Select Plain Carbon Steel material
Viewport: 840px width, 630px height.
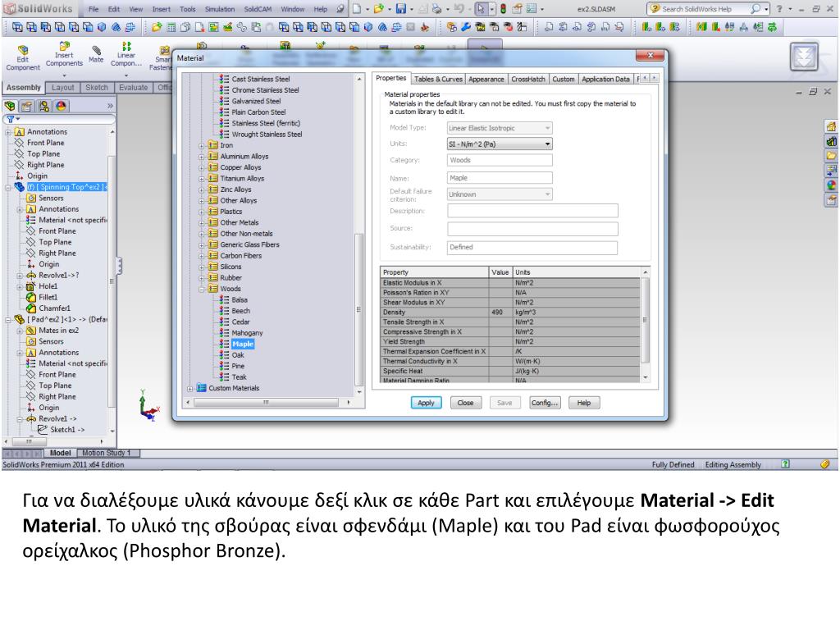click(258, 112)
